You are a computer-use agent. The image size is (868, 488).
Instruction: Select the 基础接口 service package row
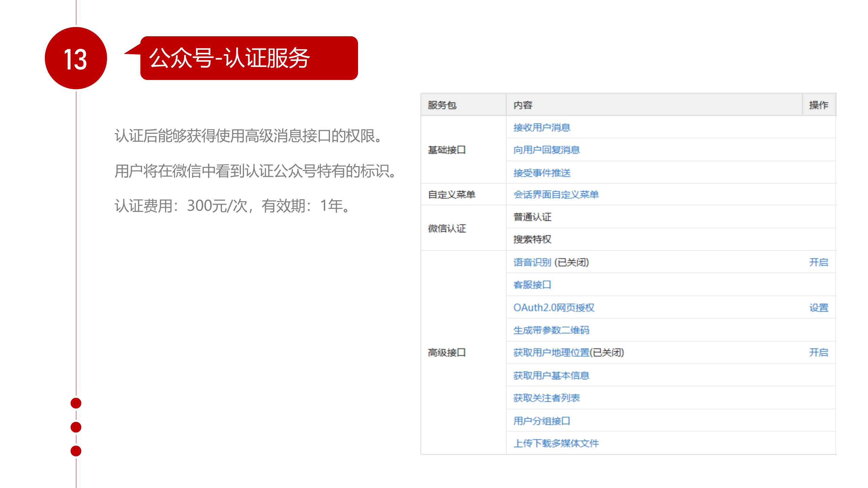click(x=447, y=150)
